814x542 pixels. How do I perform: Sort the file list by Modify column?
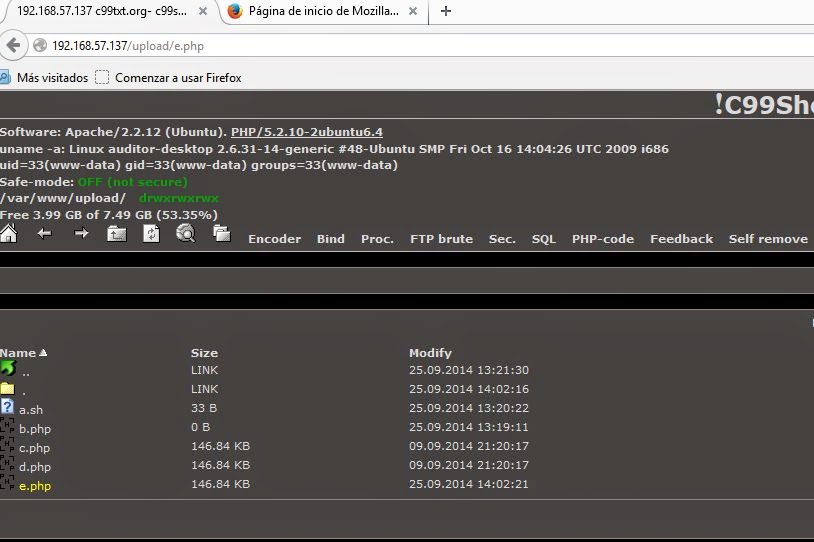(x=430, y=353)
